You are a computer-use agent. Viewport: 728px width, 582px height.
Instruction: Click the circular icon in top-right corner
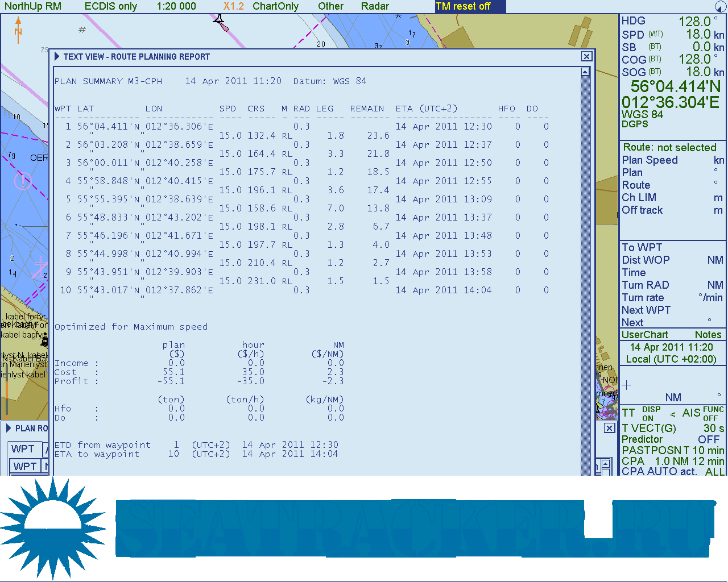click(x=720, y=7)
